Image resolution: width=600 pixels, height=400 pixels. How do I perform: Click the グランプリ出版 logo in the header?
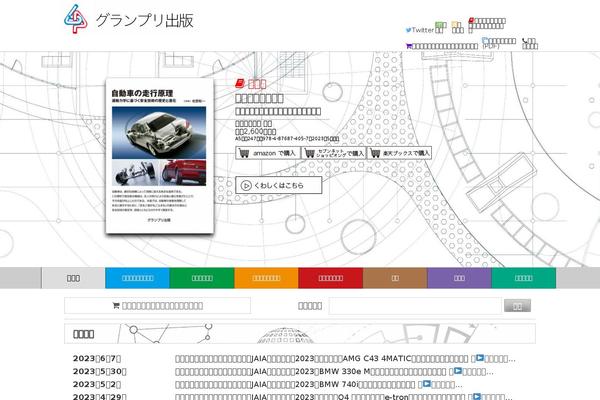coord(129,19)
